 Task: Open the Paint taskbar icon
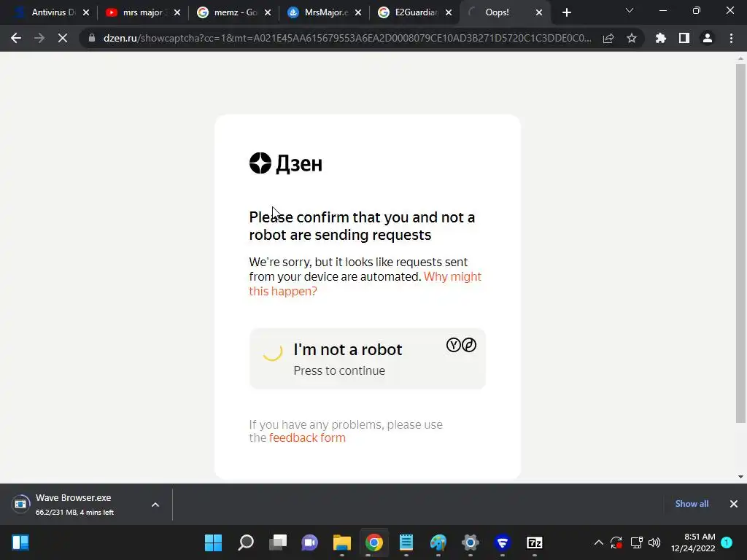438,542
